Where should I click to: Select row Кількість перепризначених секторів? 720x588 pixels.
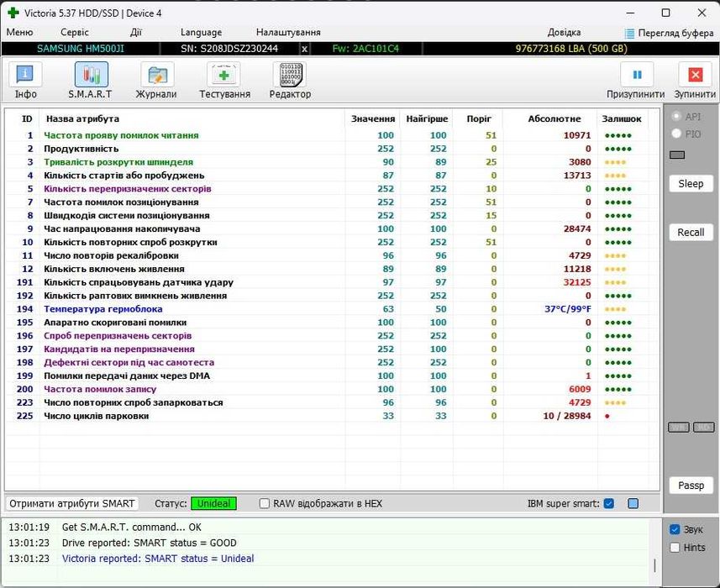pyautogui.click(x=333, y=189)
